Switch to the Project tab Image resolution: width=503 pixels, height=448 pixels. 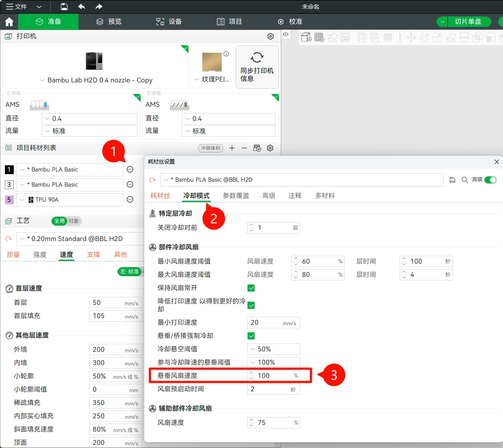tap(229, 22)
